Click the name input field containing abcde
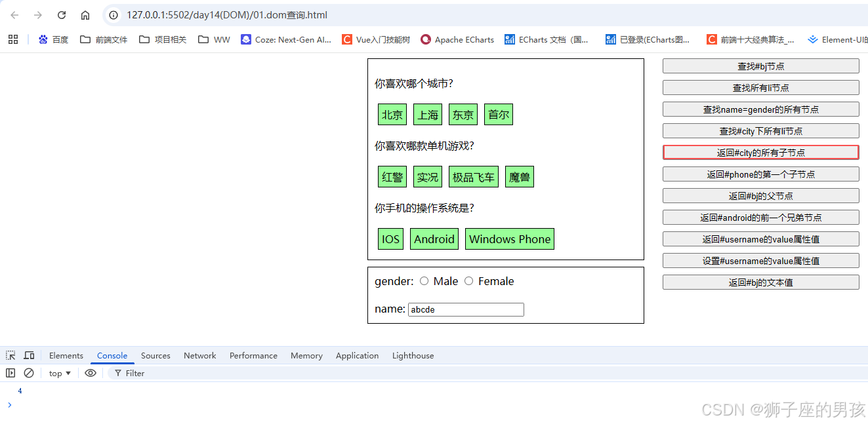The width and height of the screenshot is (868, 424). point(466,309)
